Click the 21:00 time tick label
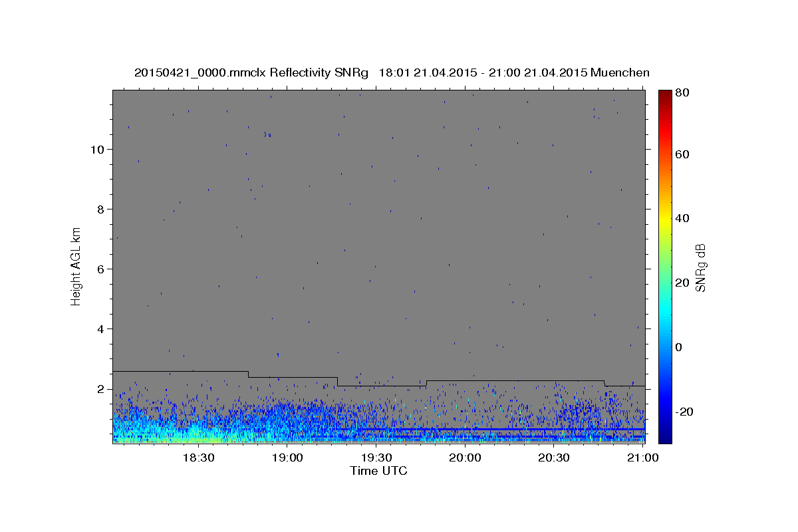The width and height of the screenshot is (798, 532). click(x=643, y=458)
